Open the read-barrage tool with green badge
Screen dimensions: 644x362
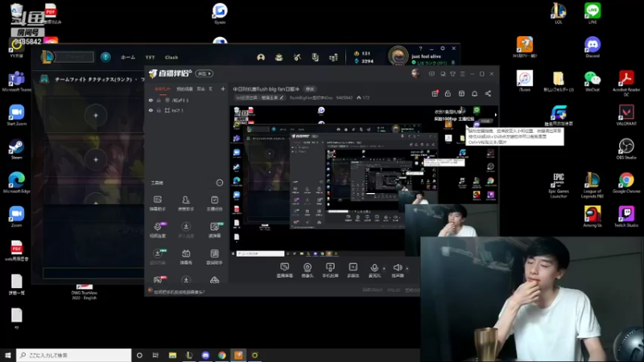pos(214,230)
